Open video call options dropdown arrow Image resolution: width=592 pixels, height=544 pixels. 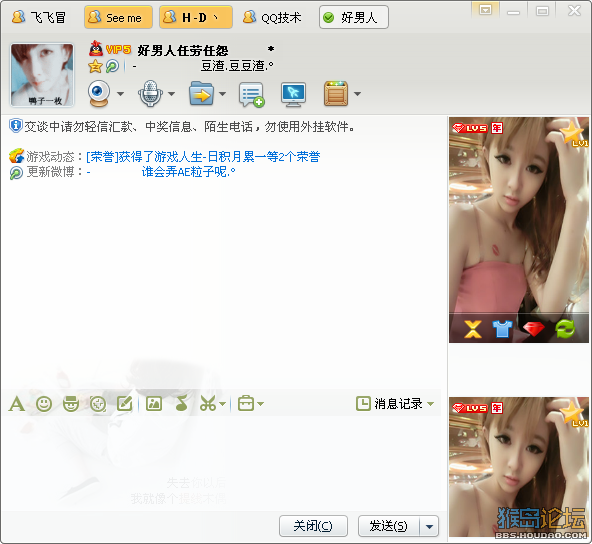click(120, 94)
